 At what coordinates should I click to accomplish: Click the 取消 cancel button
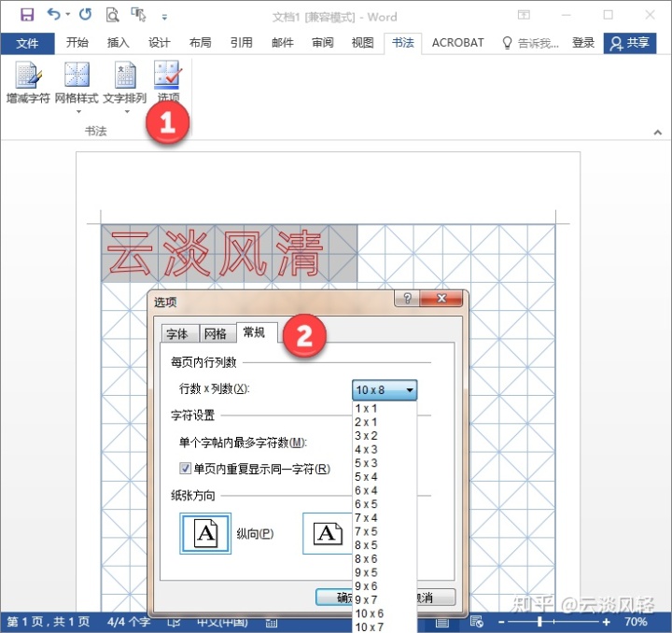435,598
